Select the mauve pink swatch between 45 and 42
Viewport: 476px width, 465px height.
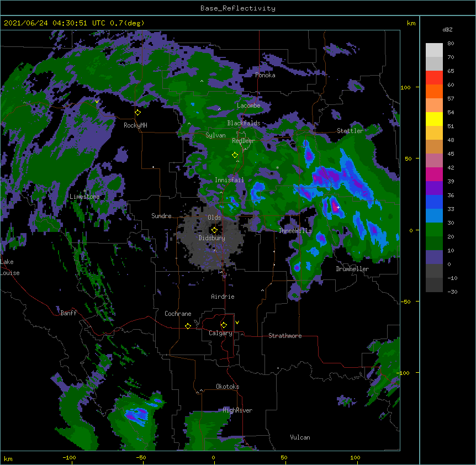[x=434, y=161]
